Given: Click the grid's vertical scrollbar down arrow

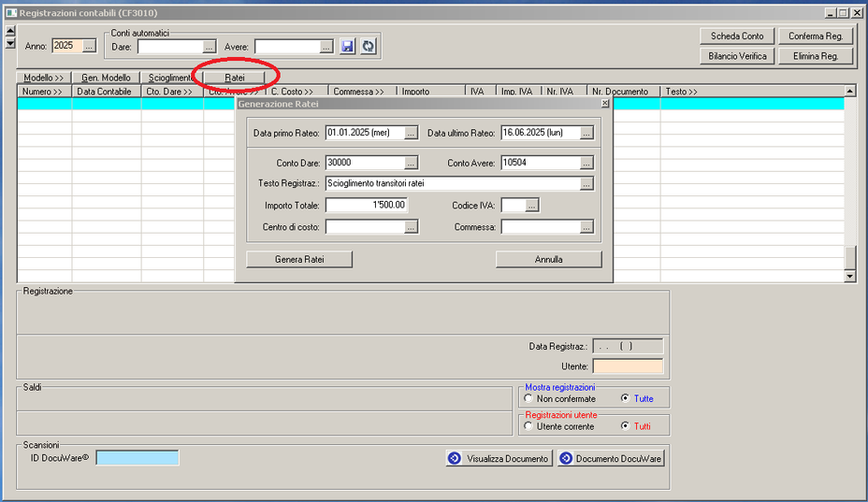Looking at the screenshot, I should tap(849, 276).
